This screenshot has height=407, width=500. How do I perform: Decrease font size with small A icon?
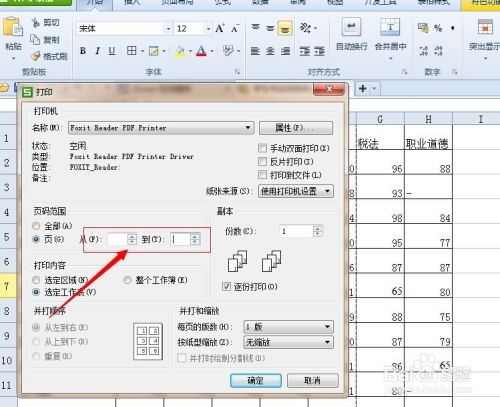click(x=235, y=29)
